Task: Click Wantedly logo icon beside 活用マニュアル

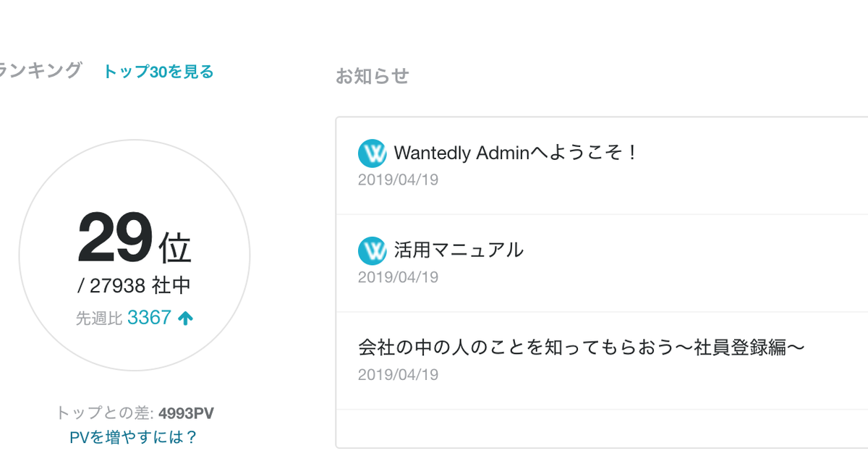Action: click(372, 250)
